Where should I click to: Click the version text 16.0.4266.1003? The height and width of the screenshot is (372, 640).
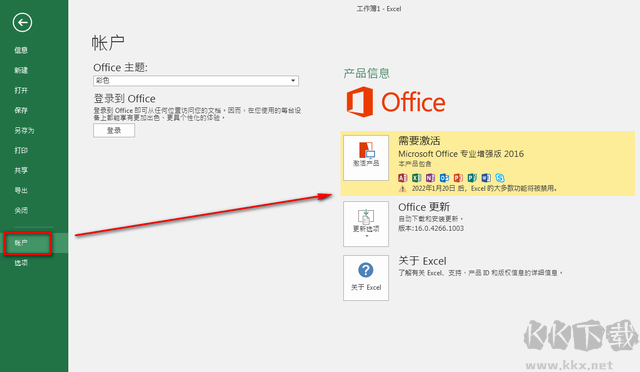pos(439,228)
